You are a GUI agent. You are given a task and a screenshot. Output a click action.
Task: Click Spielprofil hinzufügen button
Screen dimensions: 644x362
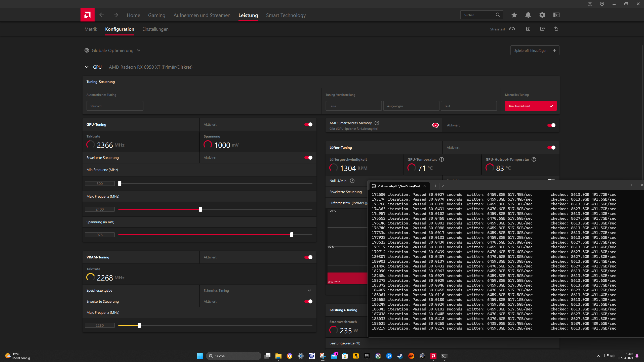pyautogui.click(x=535, y=51)
